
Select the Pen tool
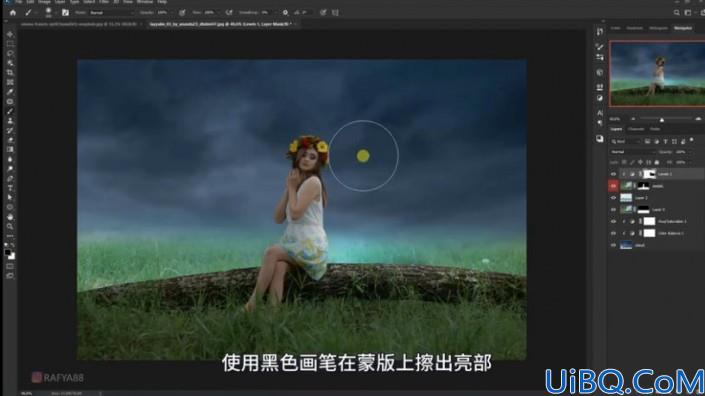click(10, 178)
